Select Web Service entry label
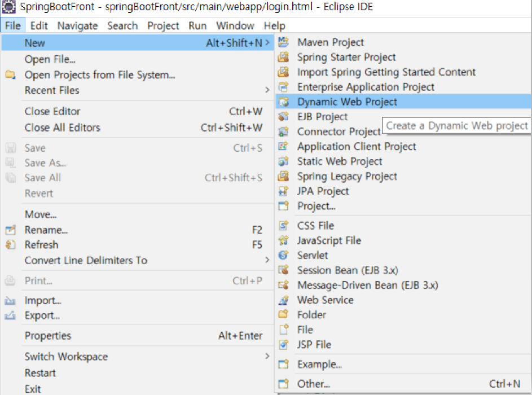The image size is (532, 395). point(326,300)
